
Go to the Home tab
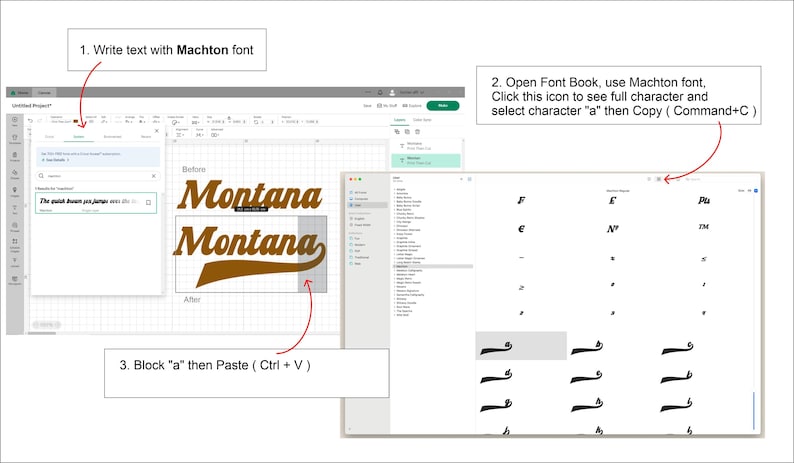pos(20,93)
